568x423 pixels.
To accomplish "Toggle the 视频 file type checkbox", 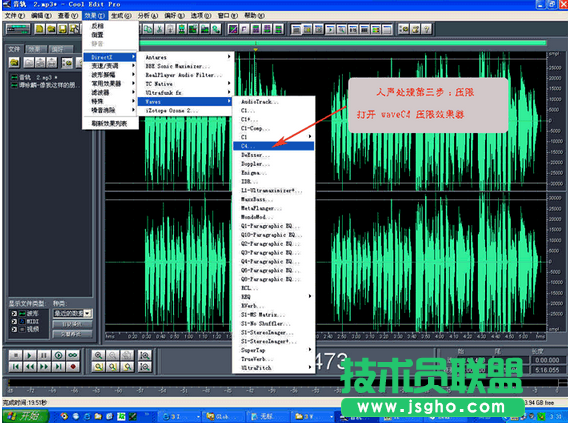I will pyautogui.click(x=14, y=329).
